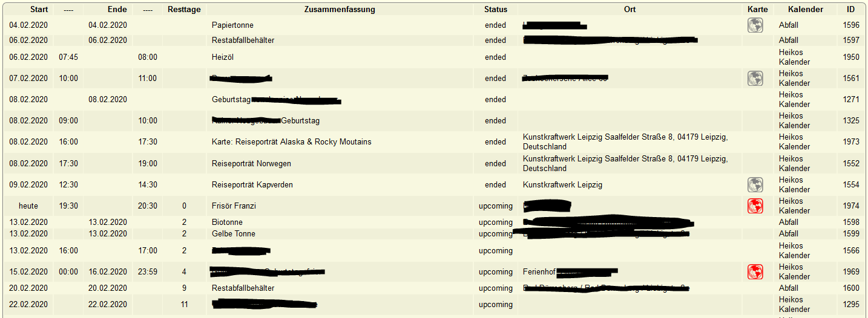
Task: Click the Karte column header
Action: click(758, 9)
